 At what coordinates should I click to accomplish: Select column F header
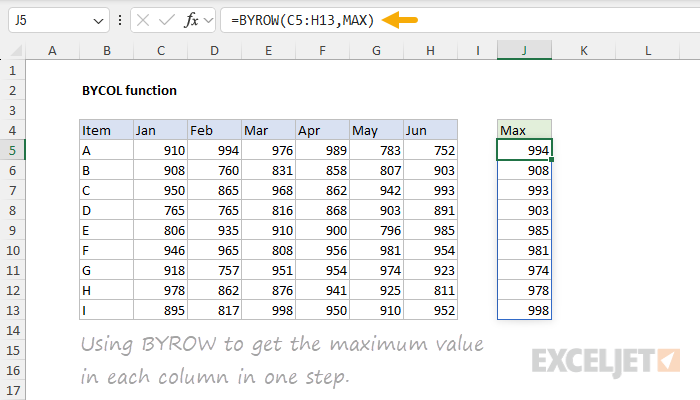(x=322, y=50)
